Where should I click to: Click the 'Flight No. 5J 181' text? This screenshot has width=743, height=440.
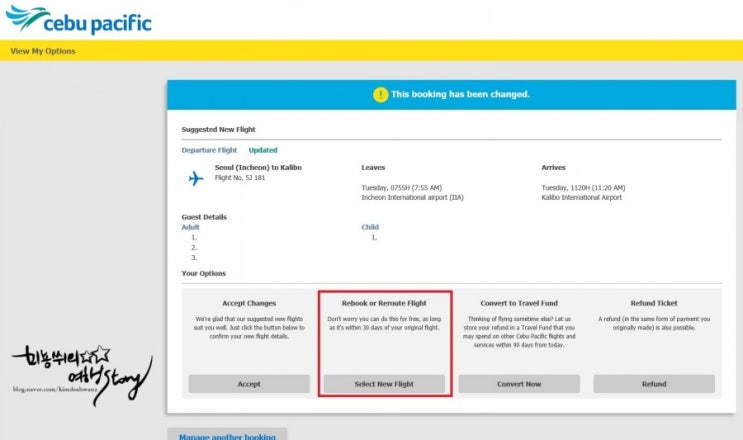pyautogui.click(x=240, y=178)
